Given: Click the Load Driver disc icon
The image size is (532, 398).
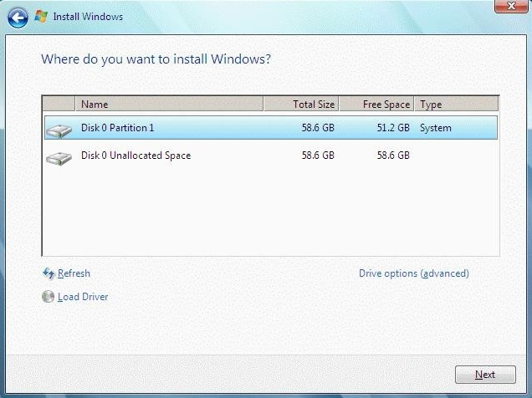Looking at the screenshot, I should [49, 297].
